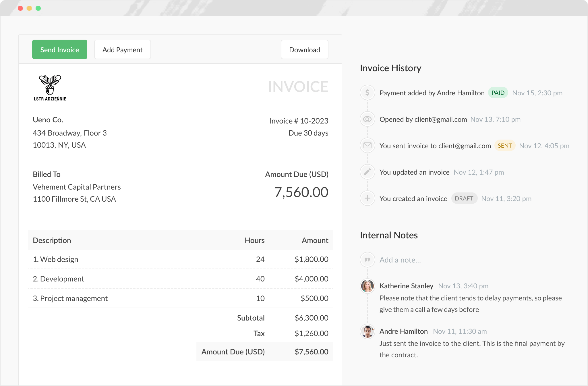588x386 pixels.
Task: Add a payment for this invoice
Action: [x=122, y=49]
